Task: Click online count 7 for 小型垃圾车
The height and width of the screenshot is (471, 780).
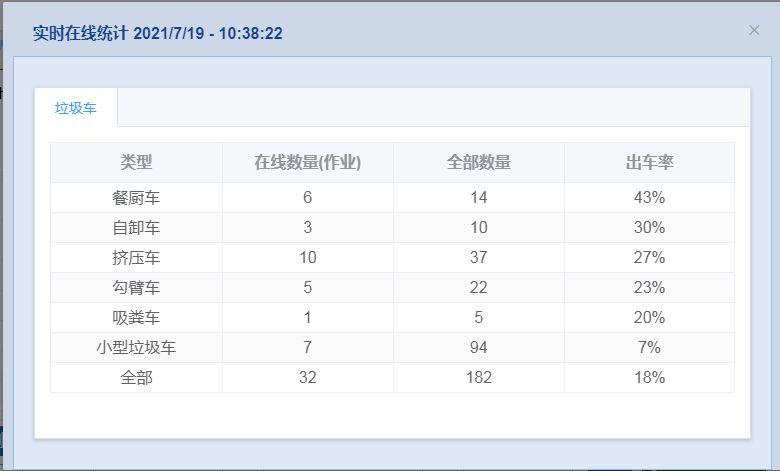Action: click(x=307, y=347)
